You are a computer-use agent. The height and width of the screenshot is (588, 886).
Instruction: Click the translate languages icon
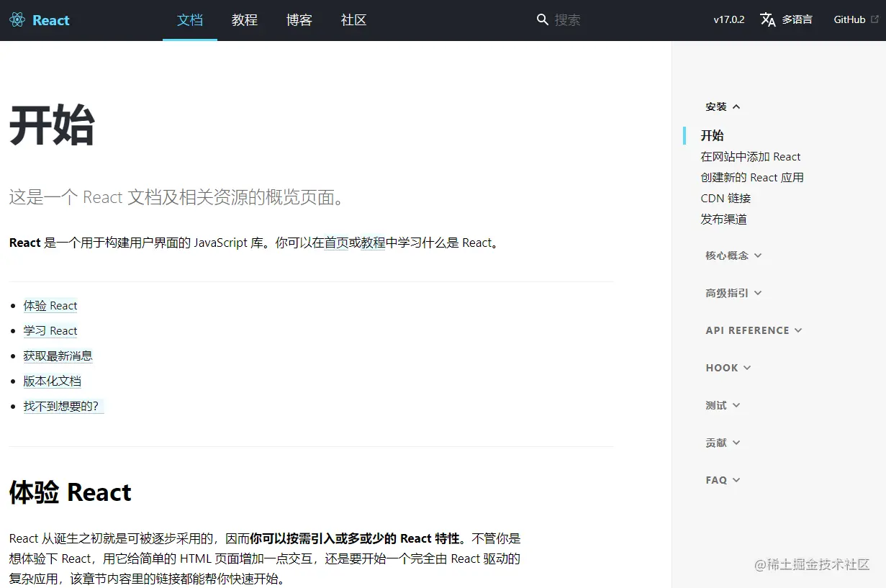tap(768, 19)
